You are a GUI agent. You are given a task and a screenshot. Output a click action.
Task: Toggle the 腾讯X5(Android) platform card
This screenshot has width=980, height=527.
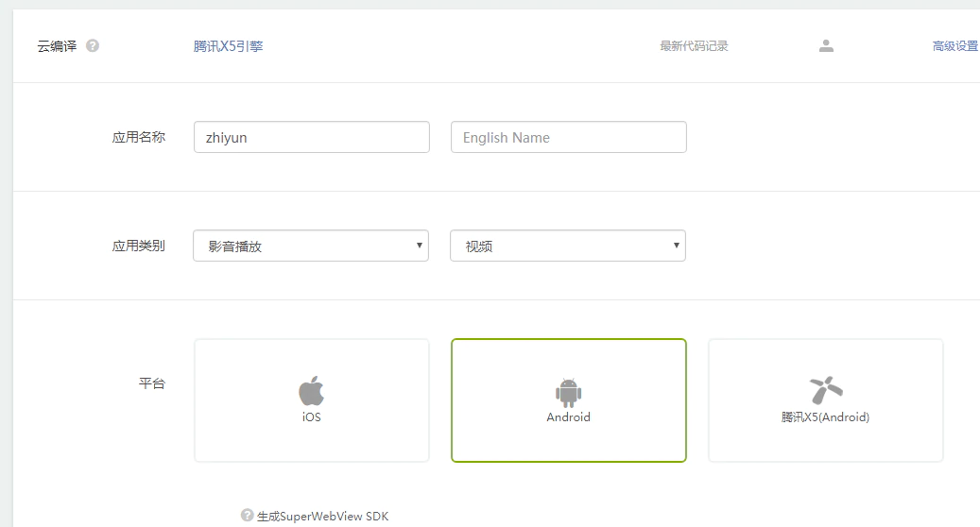[x=826, y=400]
